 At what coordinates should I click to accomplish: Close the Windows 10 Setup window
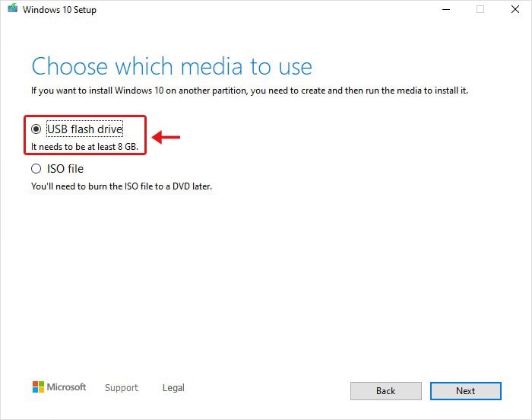click(x=515, y=10)
